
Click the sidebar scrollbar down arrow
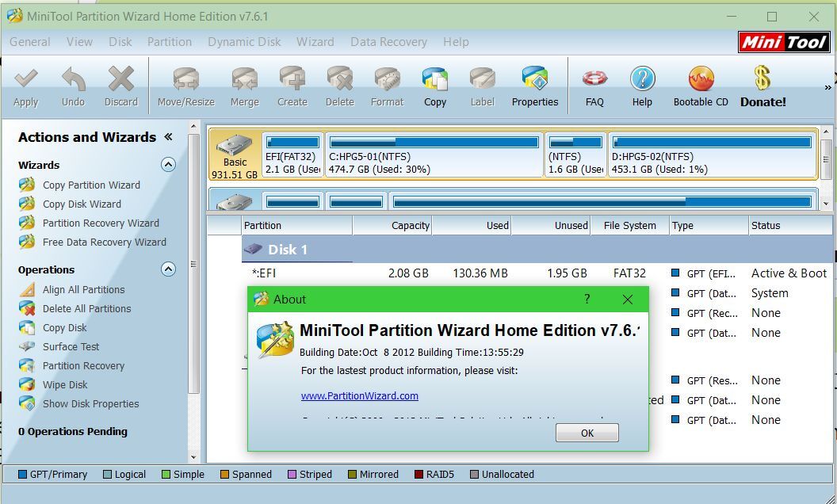point(193,457)
